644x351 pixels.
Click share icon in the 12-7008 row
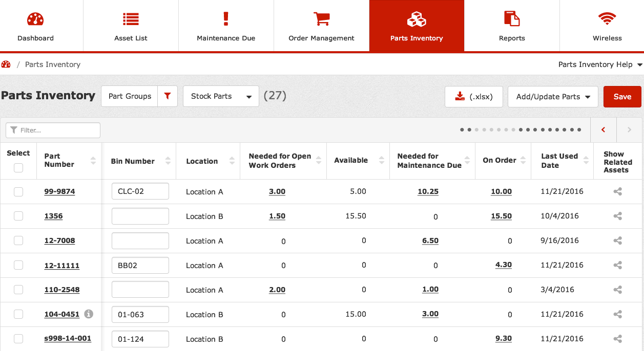coord(617,240)
